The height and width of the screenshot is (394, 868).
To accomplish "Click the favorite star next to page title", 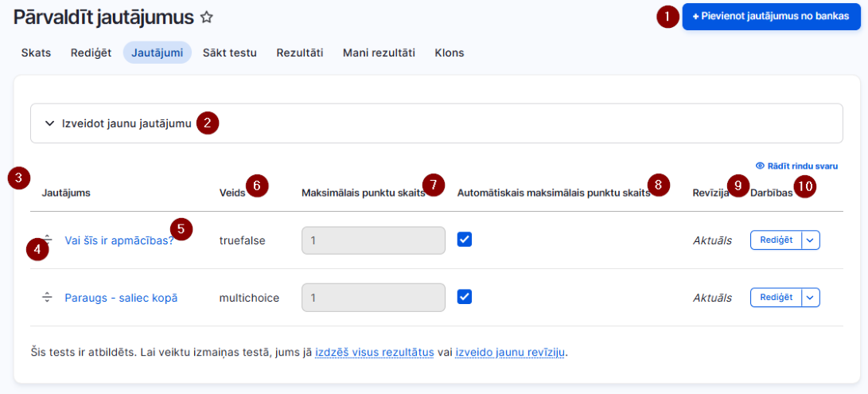I will (x=207, y=18).
